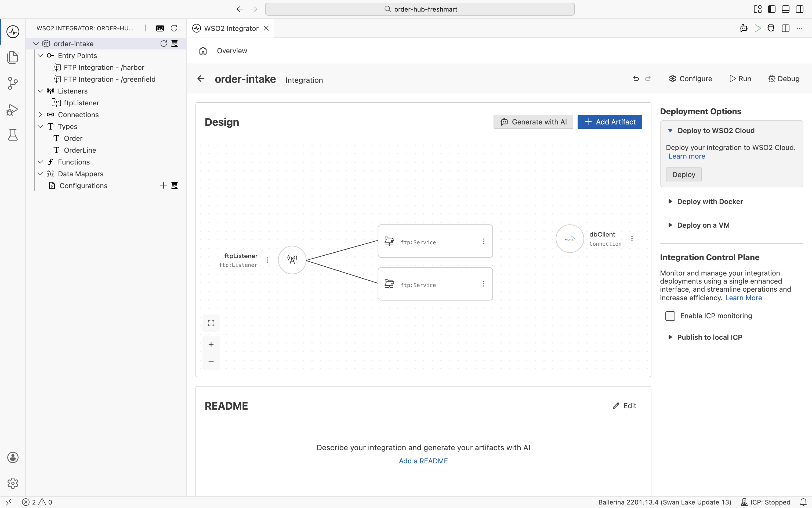
Task: Select the WSO2 Integrator editor tab
Action: 230,28
